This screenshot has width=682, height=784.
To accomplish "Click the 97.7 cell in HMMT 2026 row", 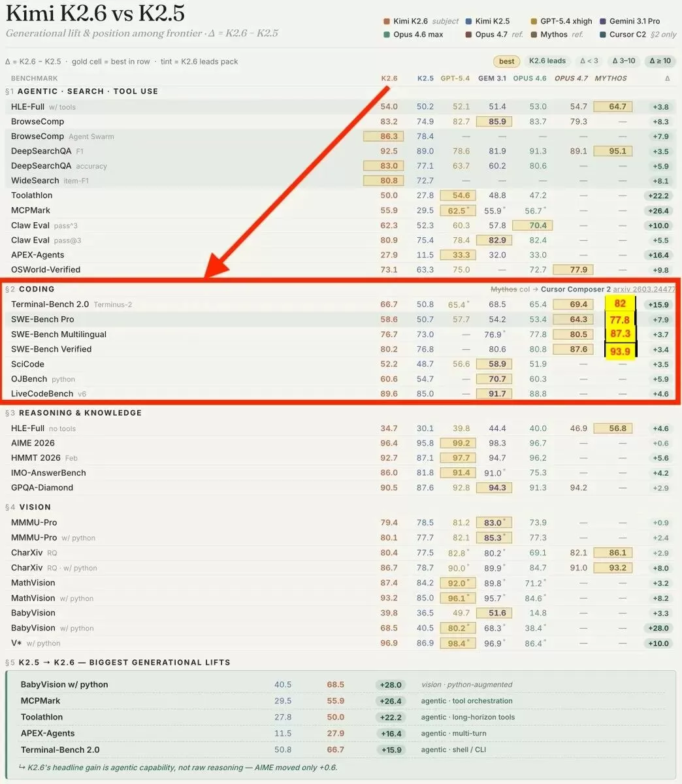I will click(x=457, y=458).
